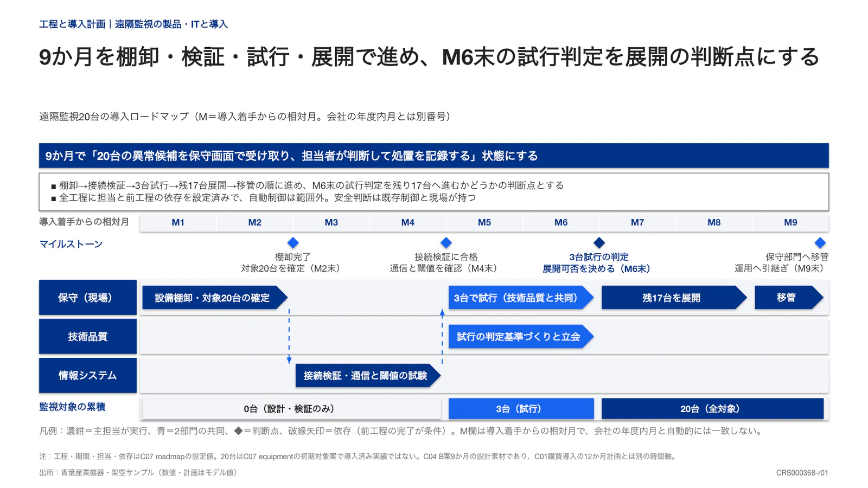Click the M4 month column header

click(x=407, y=222)
